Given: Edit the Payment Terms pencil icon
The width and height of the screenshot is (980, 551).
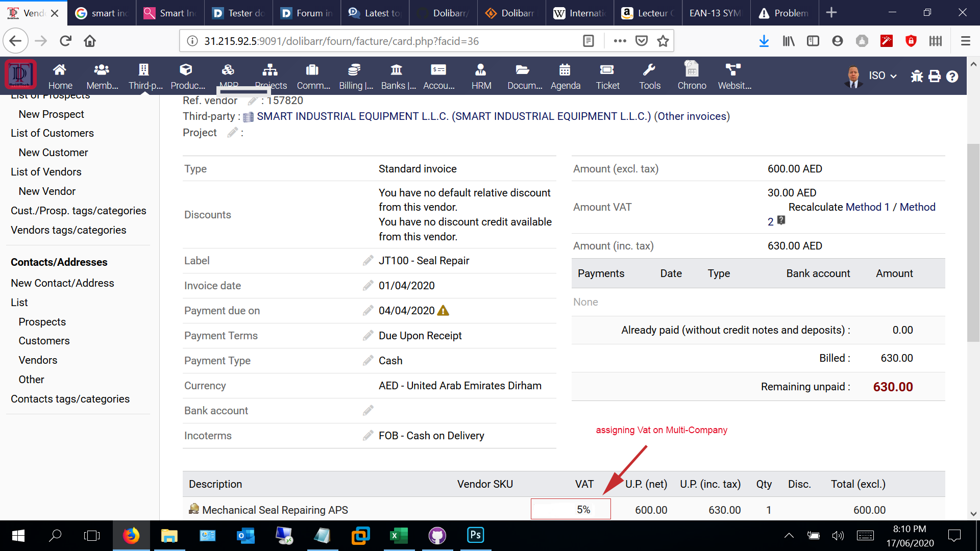Looking at the screenshot, I should tap(368, 336).
